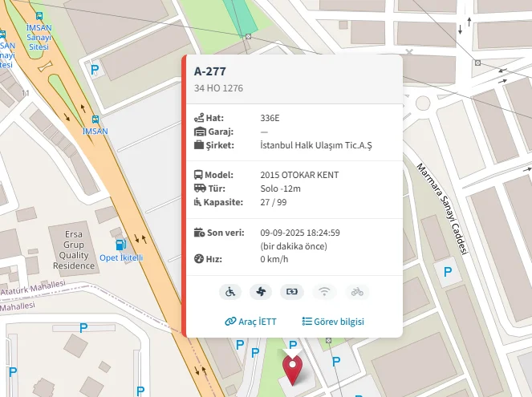The image size is (532, 397).
Task: Click the parking icon near İMSAN Sanayi Sitesi
Action: 95,71
